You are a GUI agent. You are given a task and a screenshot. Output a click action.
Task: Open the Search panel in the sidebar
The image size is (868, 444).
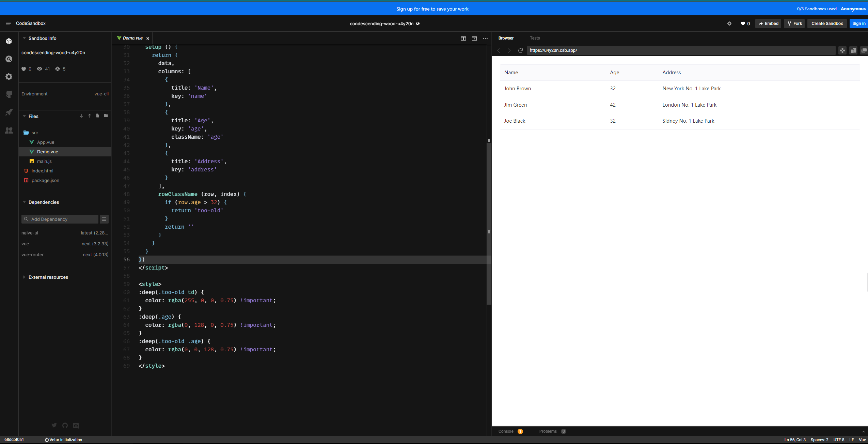coord(9,59)
